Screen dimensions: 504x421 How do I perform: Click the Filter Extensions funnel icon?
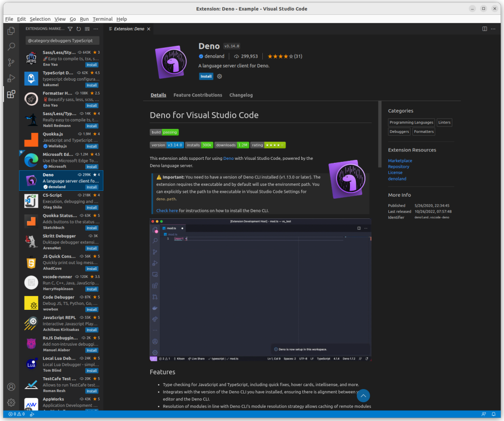point(70,29)
